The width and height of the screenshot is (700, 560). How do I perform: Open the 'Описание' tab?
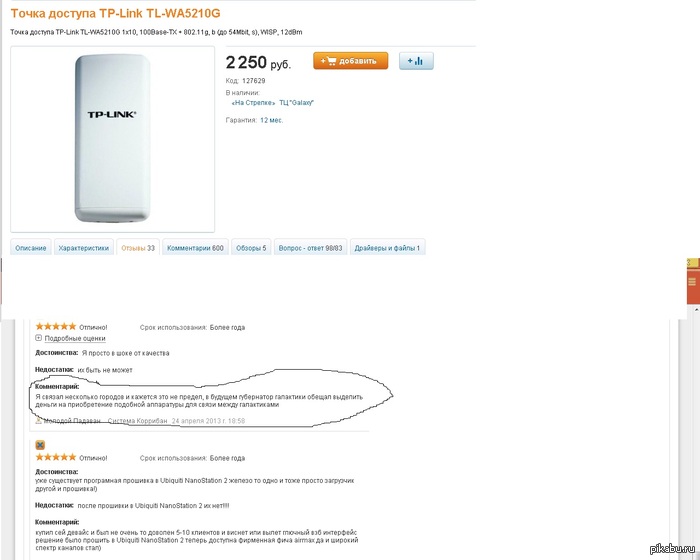coord(31,248)
